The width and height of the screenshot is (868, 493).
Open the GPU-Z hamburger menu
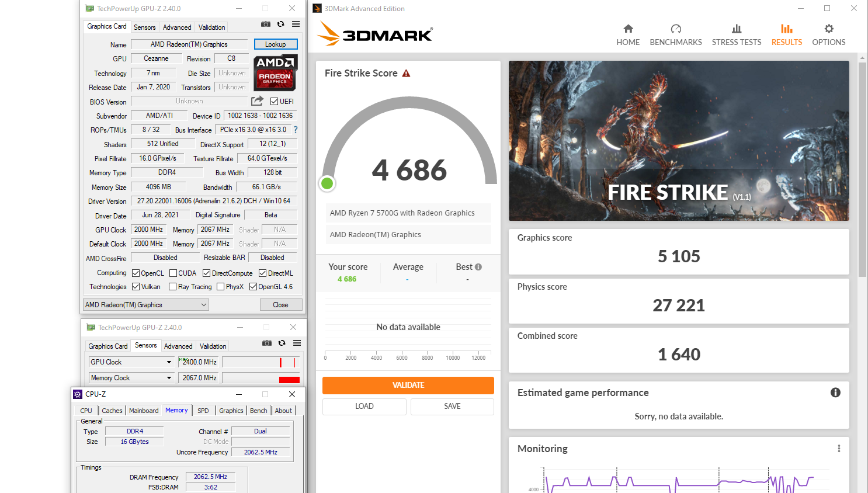click(x=296, y=25)
